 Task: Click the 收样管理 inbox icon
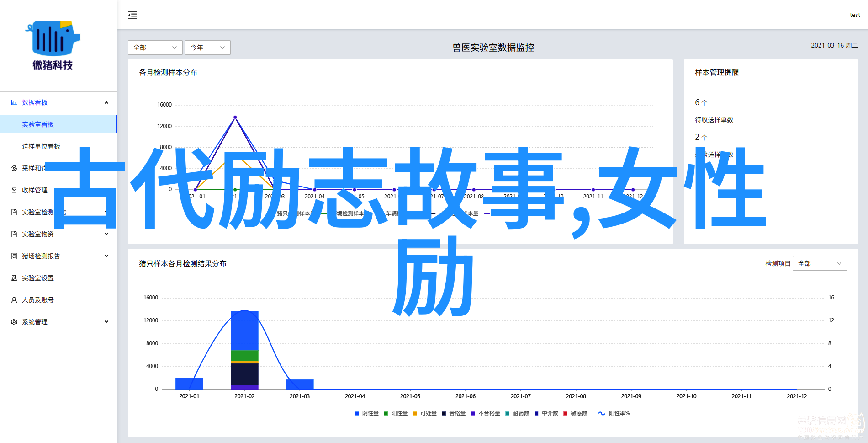[14, 190]
